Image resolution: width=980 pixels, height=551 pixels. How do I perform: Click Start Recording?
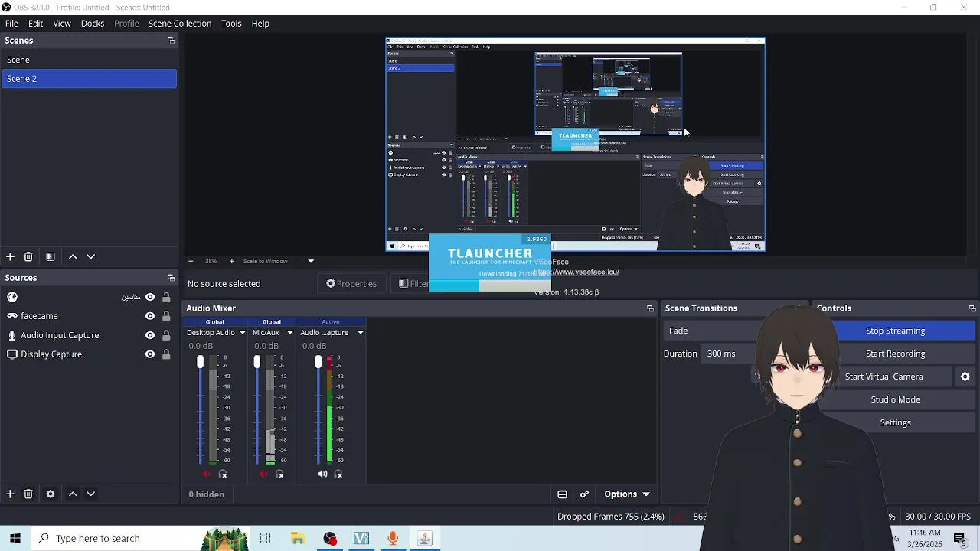(x=896, y=354)
